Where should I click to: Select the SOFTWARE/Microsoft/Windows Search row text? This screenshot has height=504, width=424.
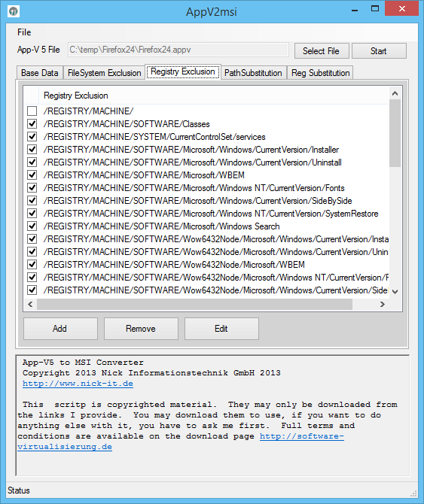tap(161, 226)
